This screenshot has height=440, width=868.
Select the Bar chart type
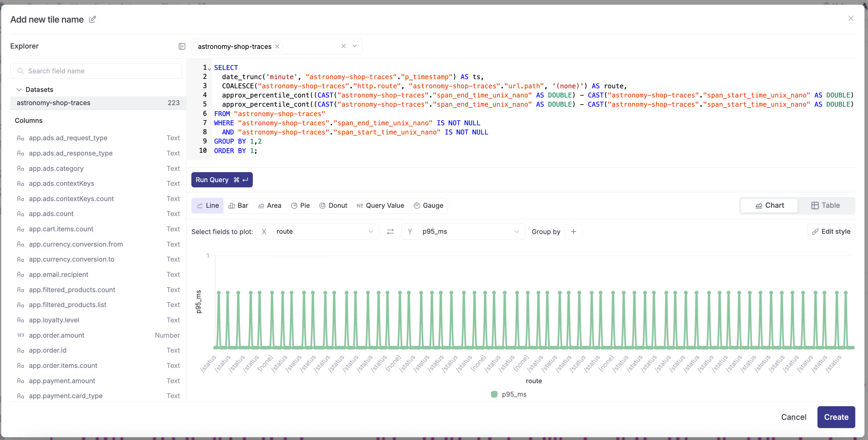click(x=238, y=205)
